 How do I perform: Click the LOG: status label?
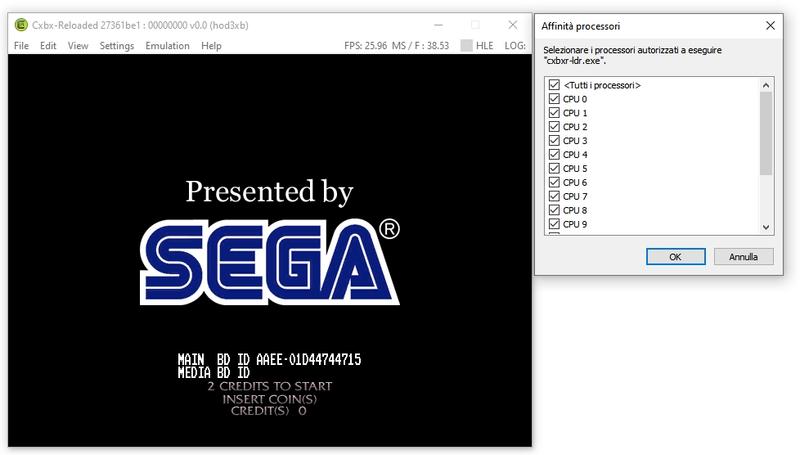point(515,46)
